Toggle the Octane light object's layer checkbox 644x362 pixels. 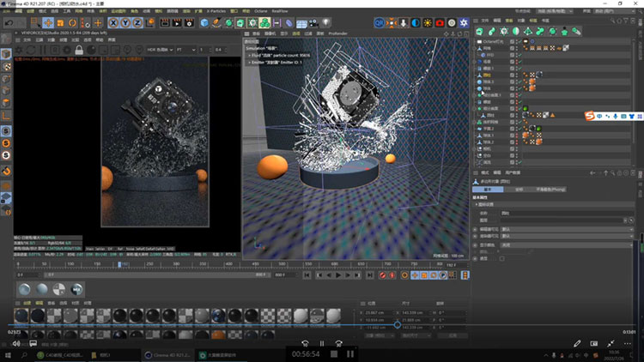click(513, 40)
